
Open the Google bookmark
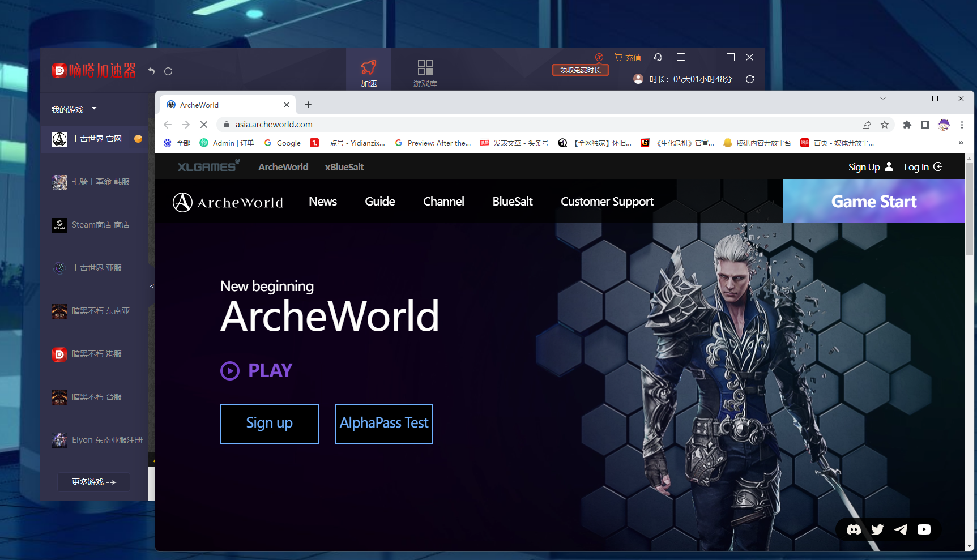(282, 143)
